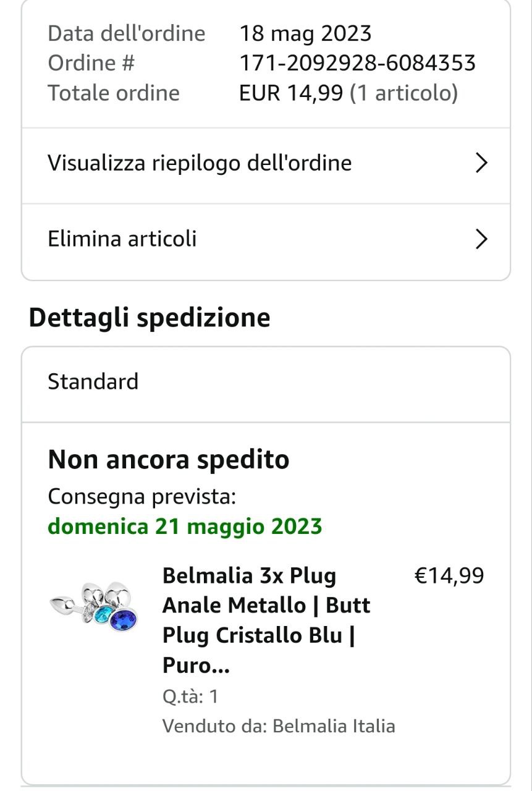Click chevron beside Visualizza riepilogo dell'ordine
This screenshot has height=791, width=532.
[x=481, y=163]
